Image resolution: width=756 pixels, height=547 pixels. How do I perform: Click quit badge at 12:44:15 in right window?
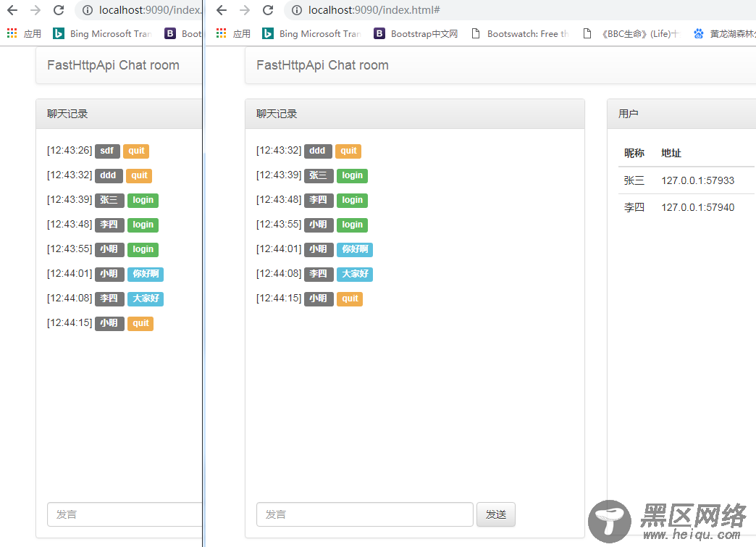point(350,298)
